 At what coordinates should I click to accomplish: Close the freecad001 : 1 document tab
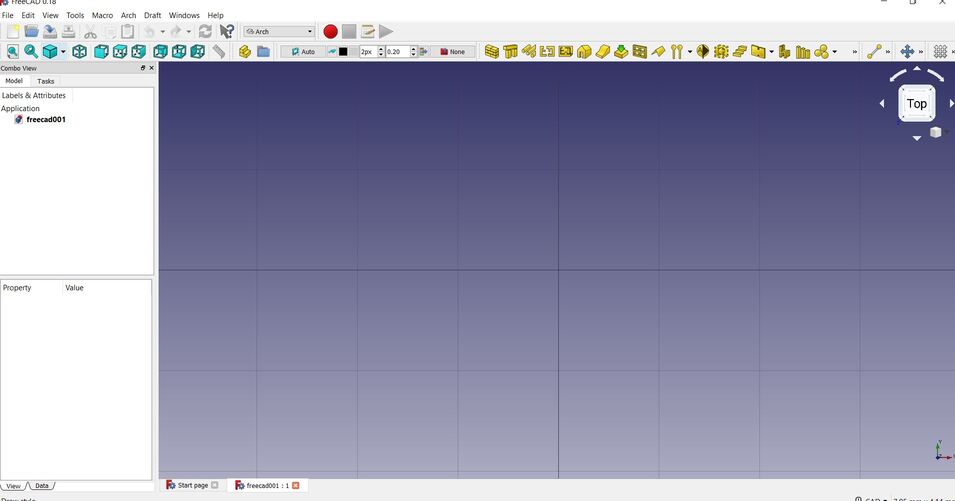coord(295,485)
